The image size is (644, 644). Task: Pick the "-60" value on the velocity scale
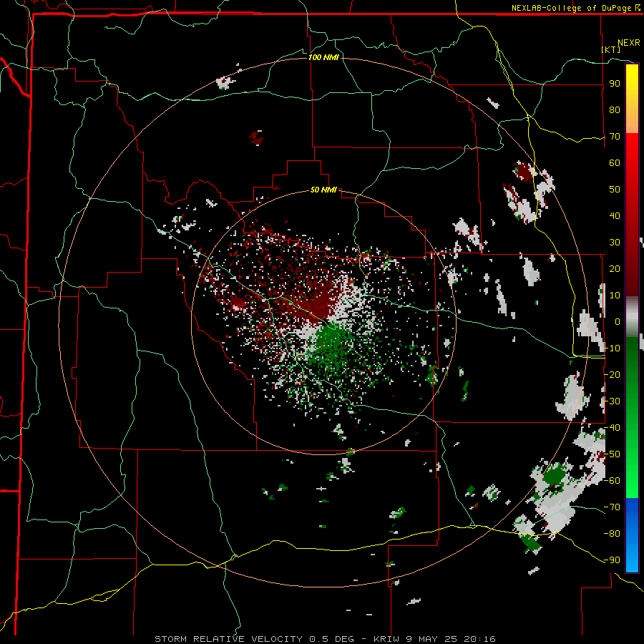(x=612, y=481)
